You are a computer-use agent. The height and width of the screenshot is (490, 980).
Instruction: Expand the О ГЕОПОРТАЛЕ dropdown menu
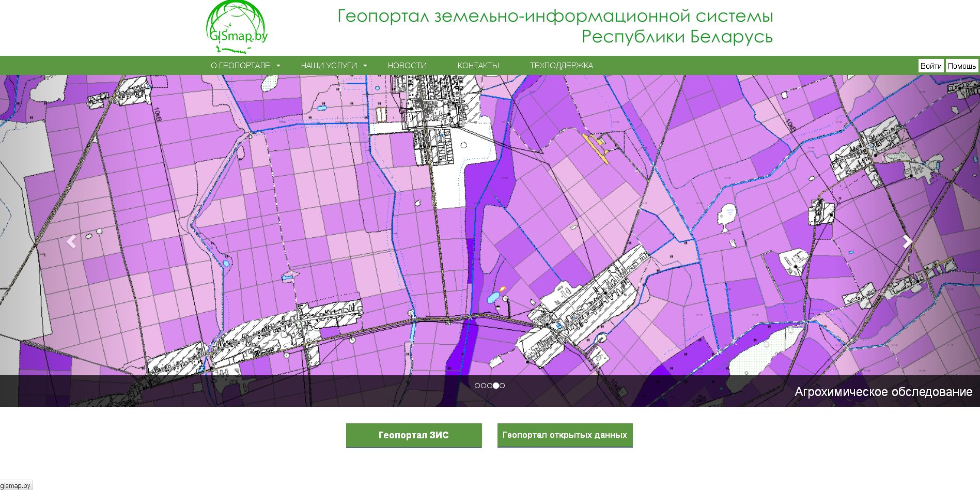(x=245, y=66)
